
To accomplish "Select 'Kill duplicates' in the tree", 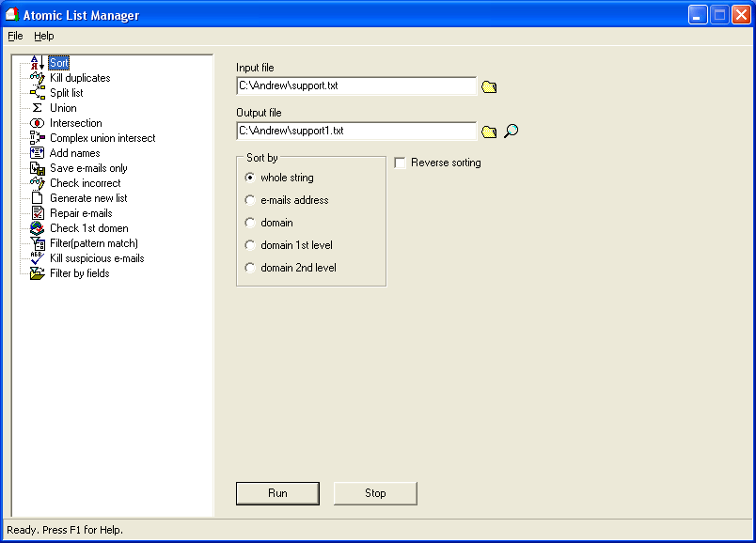I will (x=80, y=78).
